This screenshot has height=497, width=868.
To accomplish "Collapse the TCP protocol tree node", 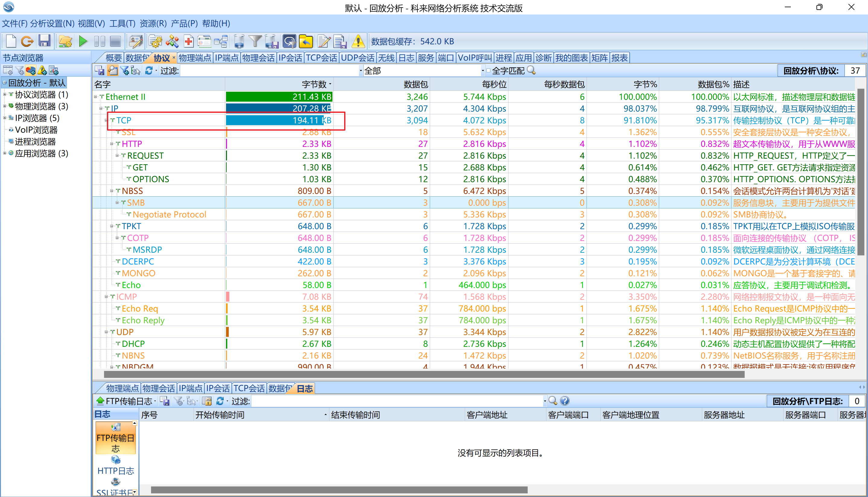I will [x=106, y=120].
